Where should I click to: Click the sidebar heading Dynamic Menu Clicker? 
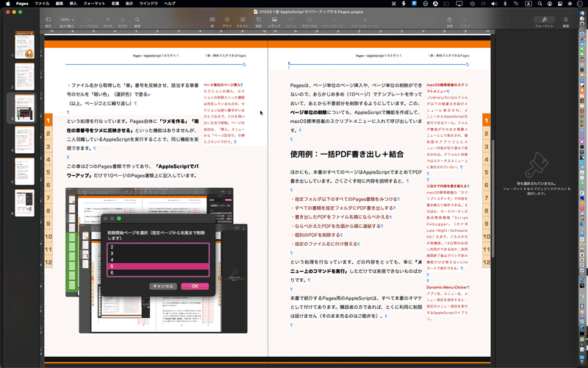tap(447, 287)
